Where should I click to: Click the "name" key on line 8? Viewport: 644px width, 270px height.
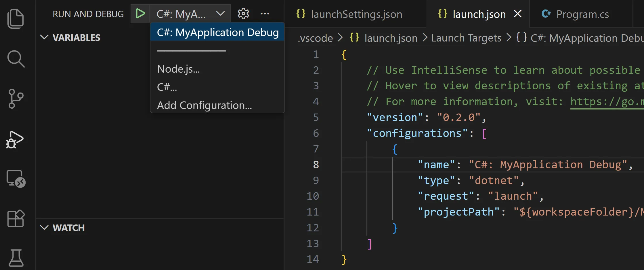tap(436, 165)
